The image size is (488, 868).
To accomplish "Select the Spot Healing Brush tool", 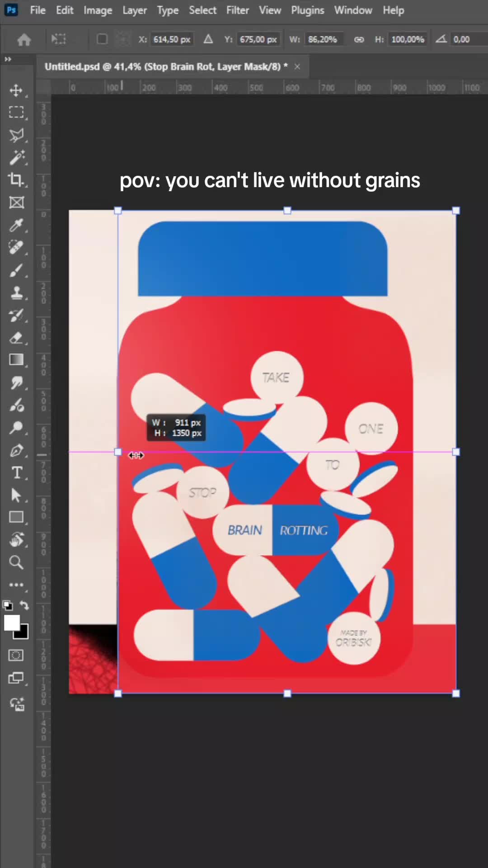I will [16, 248].
